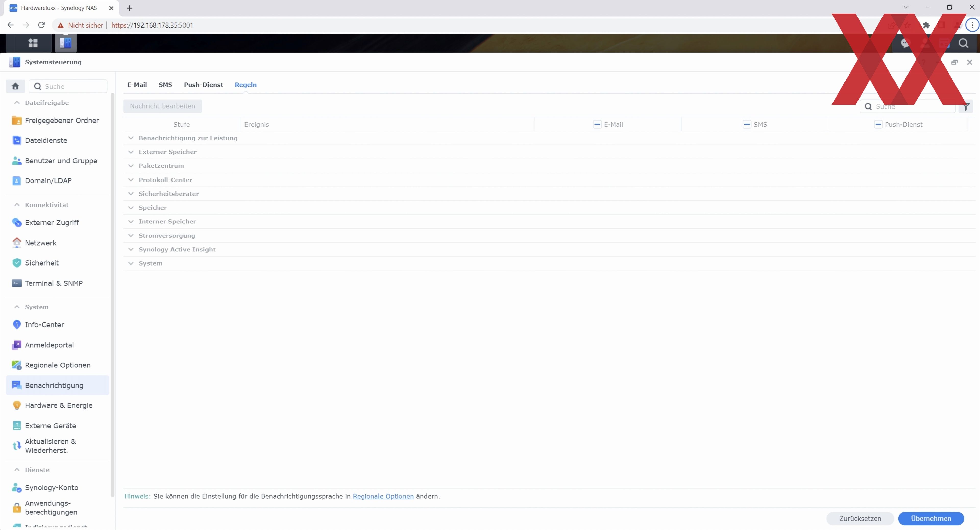
Task: Open Dateidienste in the sidebar
Action: pos(58,140)
